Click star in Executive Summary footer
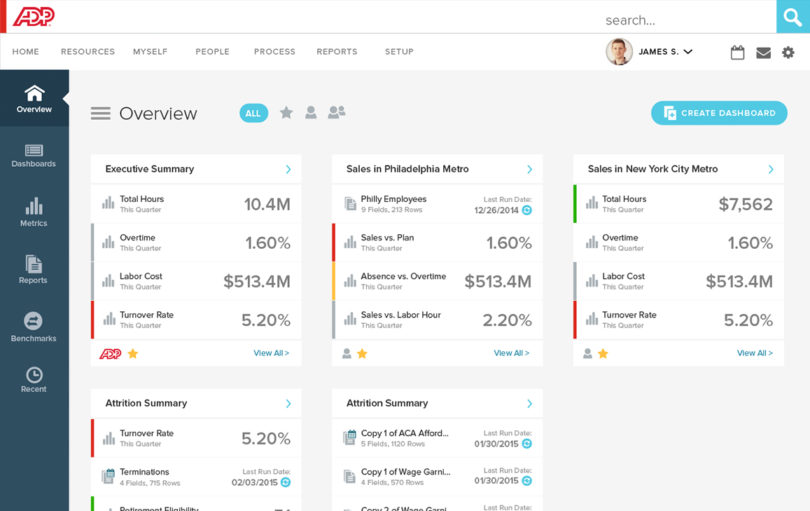Screen dimensions: 810x511 [x=133, y=353]
